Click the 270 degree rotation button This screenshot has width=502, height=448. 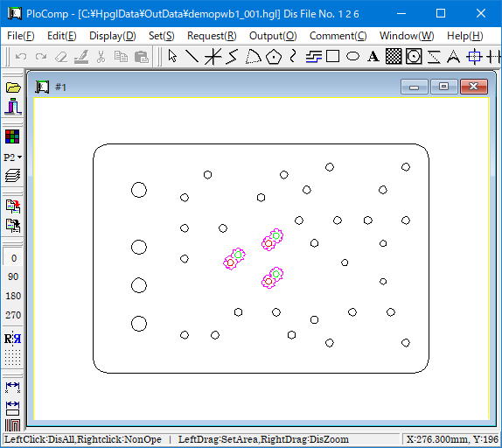(x=13, y=315)
